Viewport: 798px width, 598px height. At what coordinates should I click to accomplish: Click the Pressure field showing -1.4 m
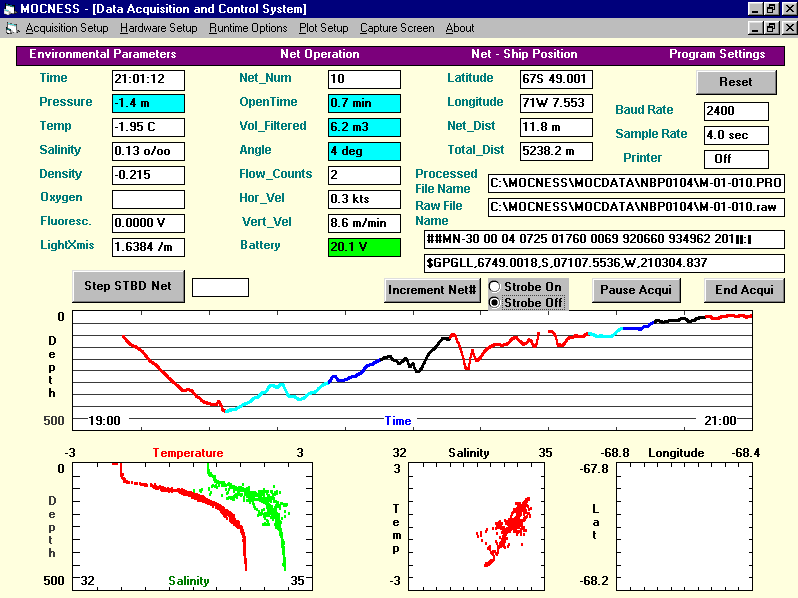pos(148,103)
